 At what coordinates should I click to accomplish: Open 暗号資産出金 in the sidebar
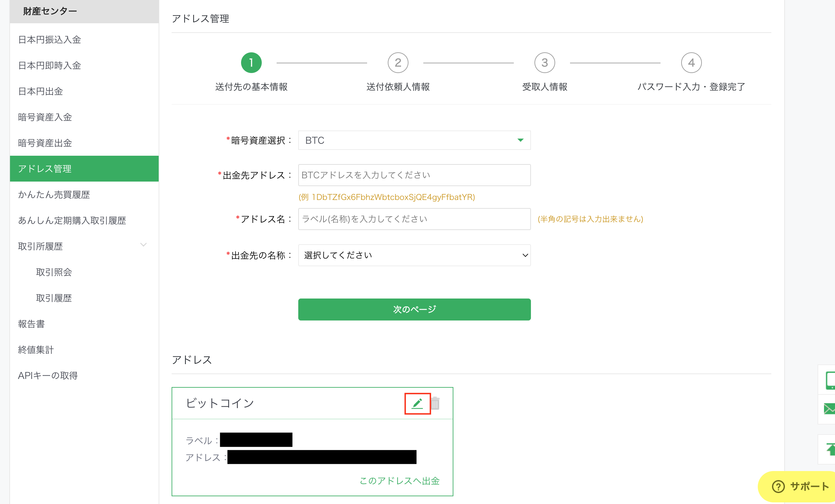[45, 143]
